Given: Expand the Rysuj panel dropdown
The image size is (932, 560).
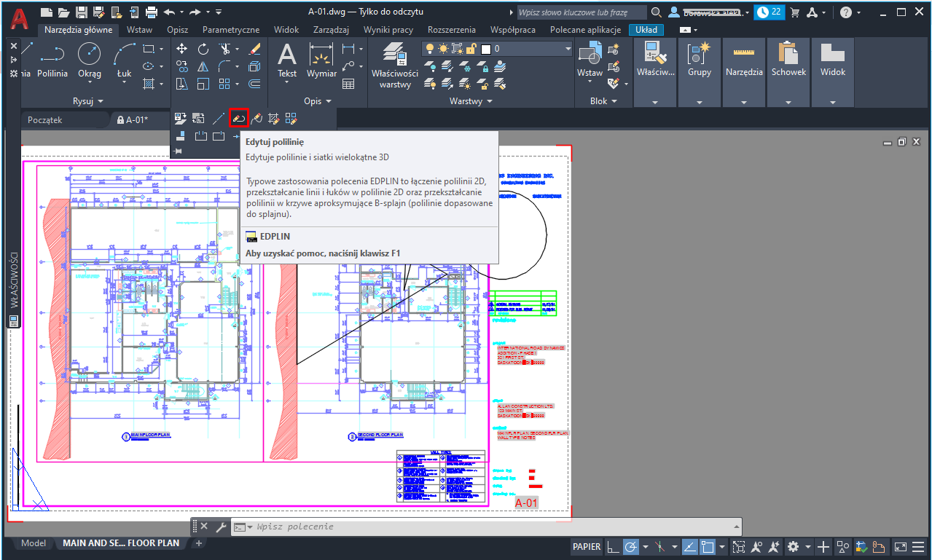Looking at the screenshot, I should [87, 101].
